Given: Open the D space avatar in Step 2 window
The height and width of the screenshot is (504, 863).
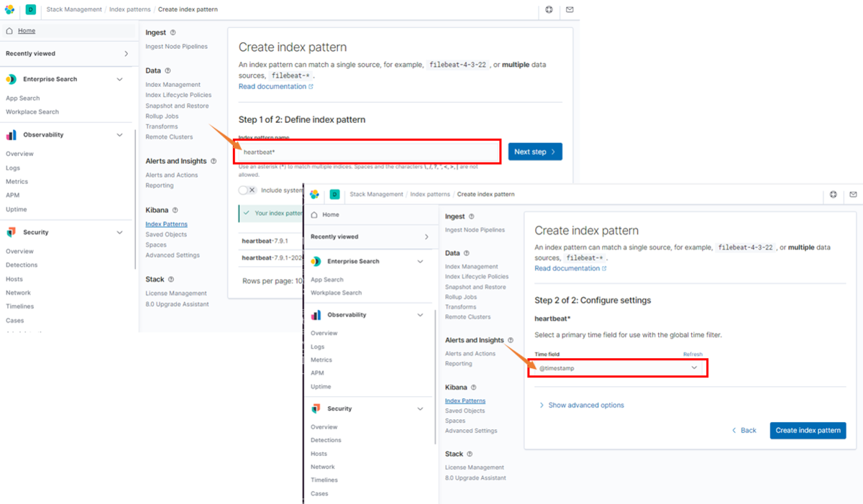Looking at the screenshot, I should click(334, 194).
